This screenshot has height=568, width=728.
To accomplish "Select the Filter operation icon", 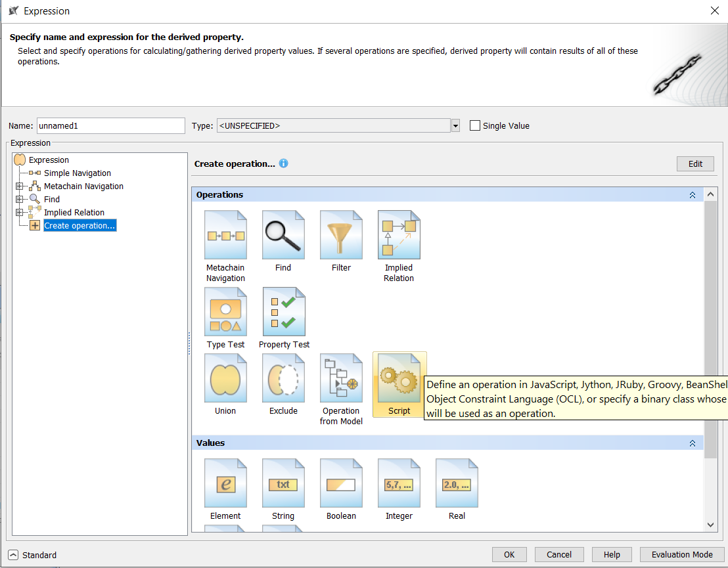I will 341,234.
